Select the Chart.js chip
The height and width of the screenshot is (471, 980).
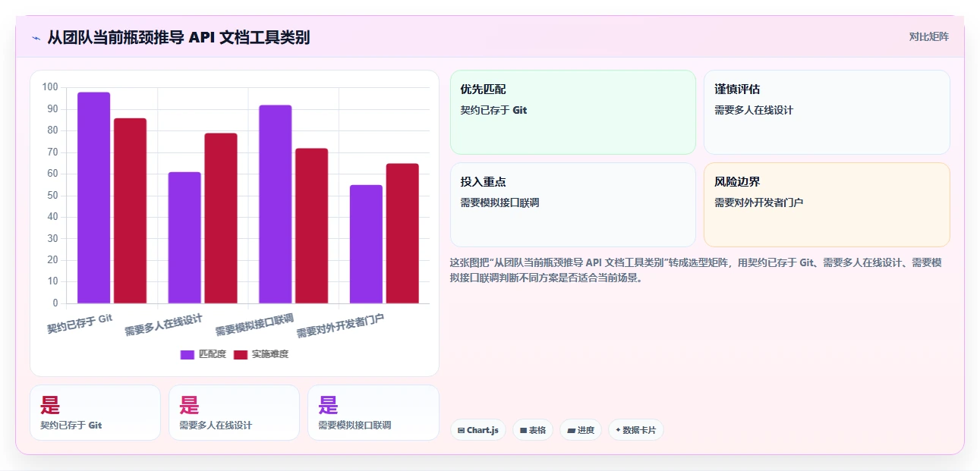click(x=478, y=430)
